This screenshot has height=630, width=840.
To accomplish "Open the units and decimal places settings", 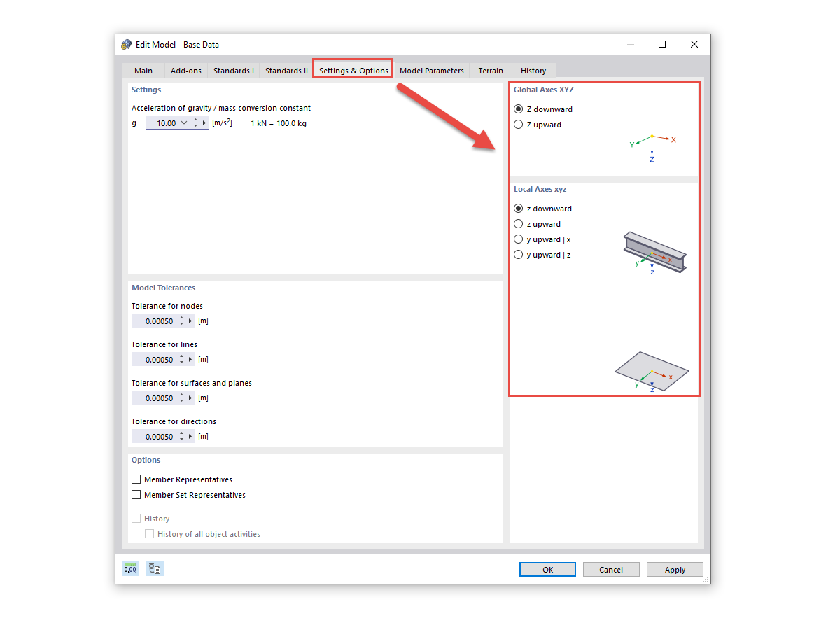I will pyautogui.click(x=130, y=568).
